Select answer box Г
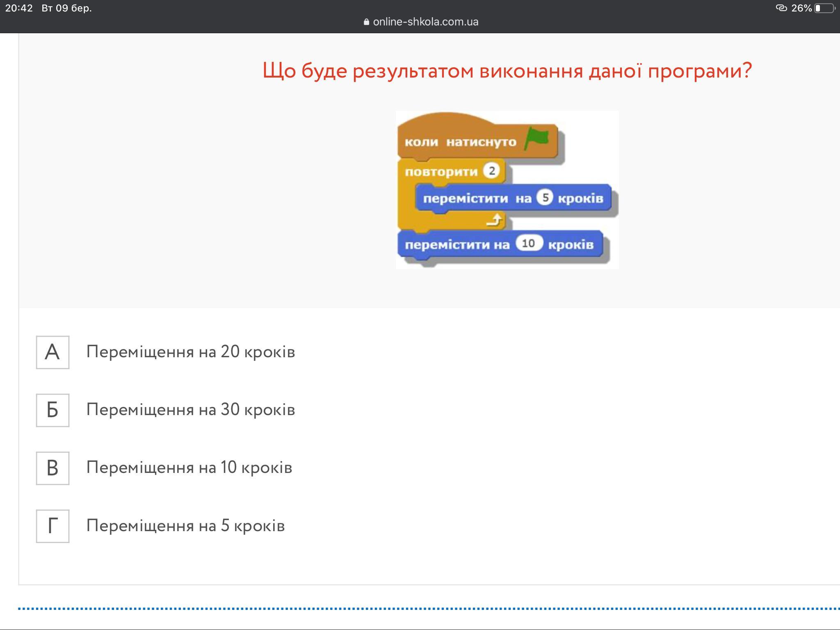This screenshot has height=630, width=840. (x=52, y=526)
